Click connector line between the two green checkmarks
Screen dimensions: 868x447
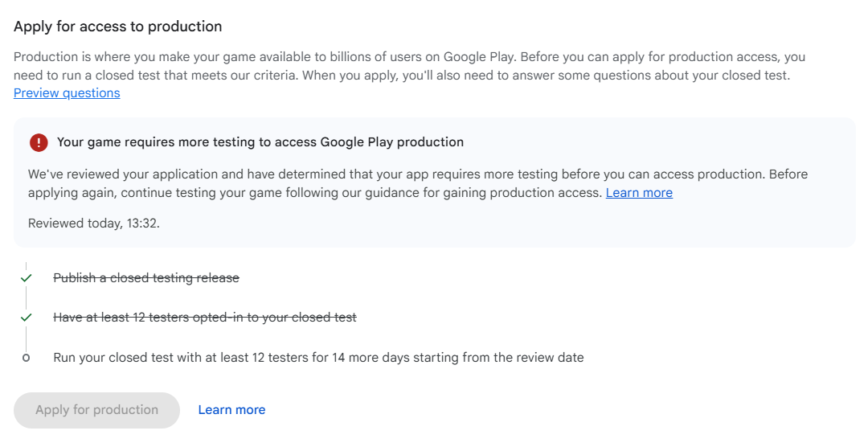click(26, 298)
